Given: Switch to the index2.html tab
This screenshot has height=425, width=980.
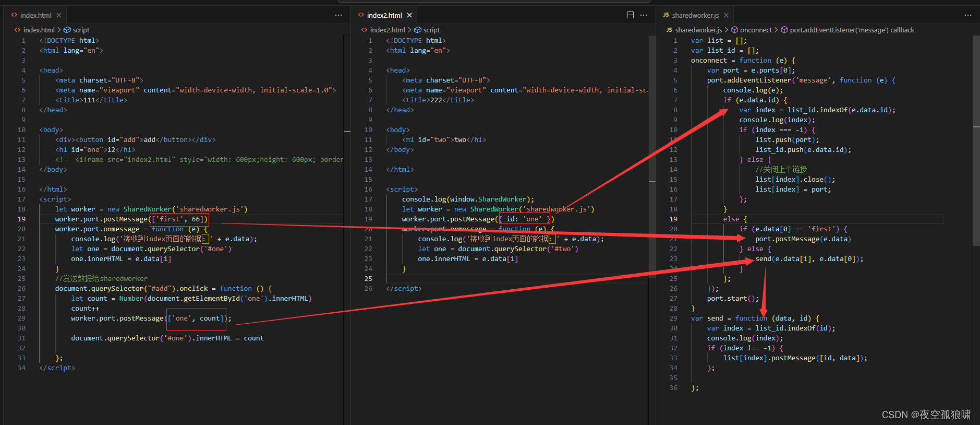Looking at the screenshot, I should point(384,15).
